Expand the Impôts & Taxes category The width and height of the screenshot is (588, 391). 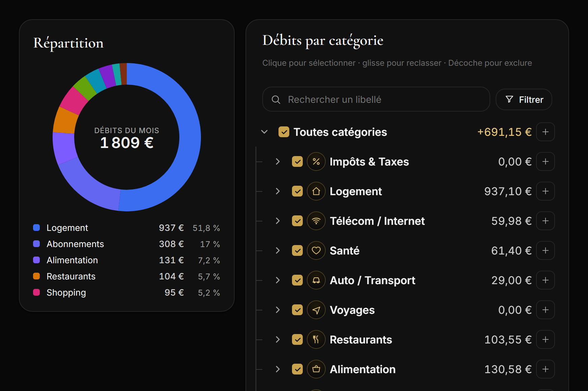coord(278,161)
